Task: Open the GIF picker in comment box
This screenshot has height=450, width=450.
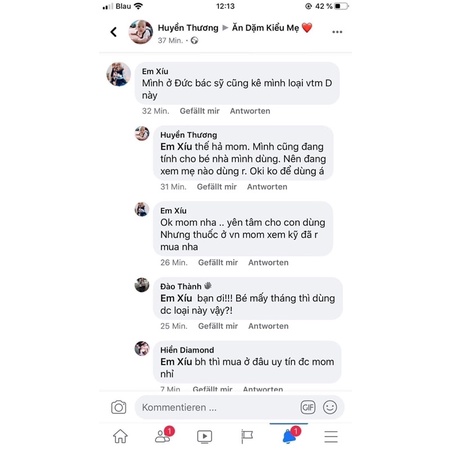Action: tap(308, 407)
